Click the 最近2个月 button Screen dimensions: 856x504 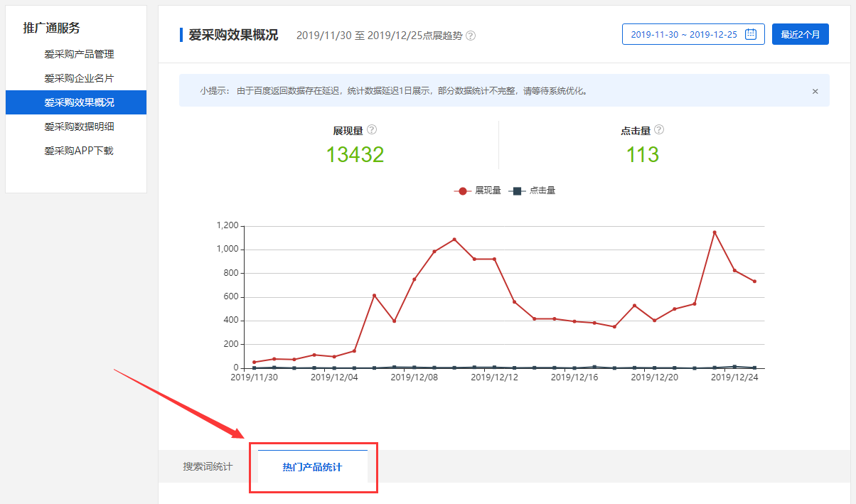800,34
